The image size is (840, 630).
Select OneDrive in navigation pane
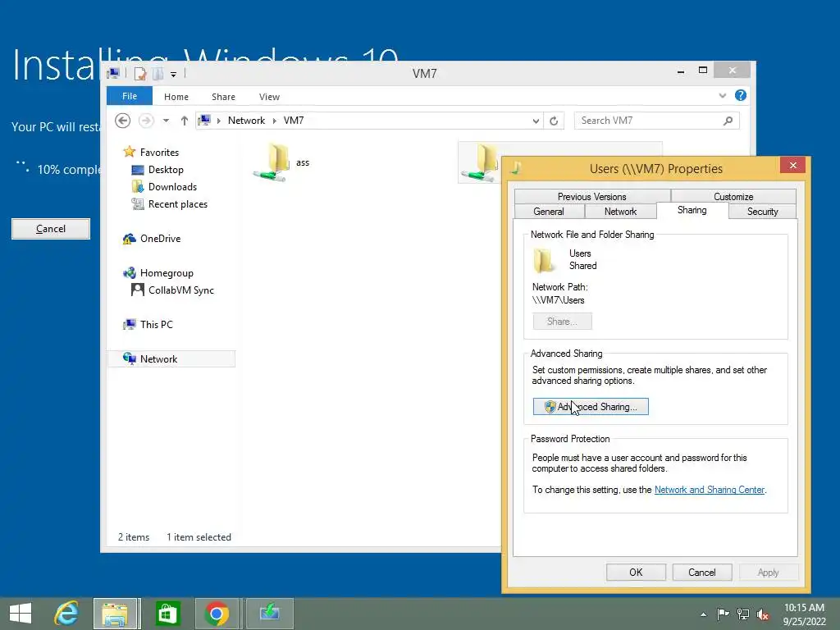pyautogui.click(x=160, y=239)
